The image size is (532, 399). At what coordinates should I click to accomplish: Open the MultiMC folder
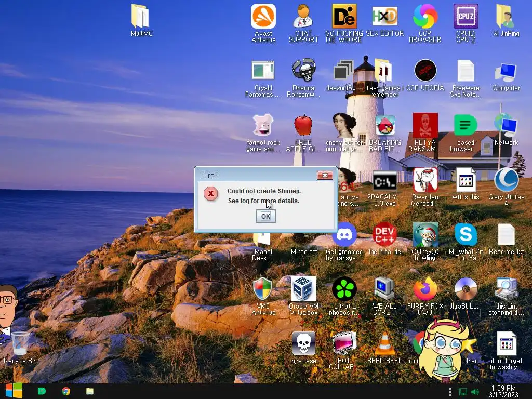click(141, 20)
